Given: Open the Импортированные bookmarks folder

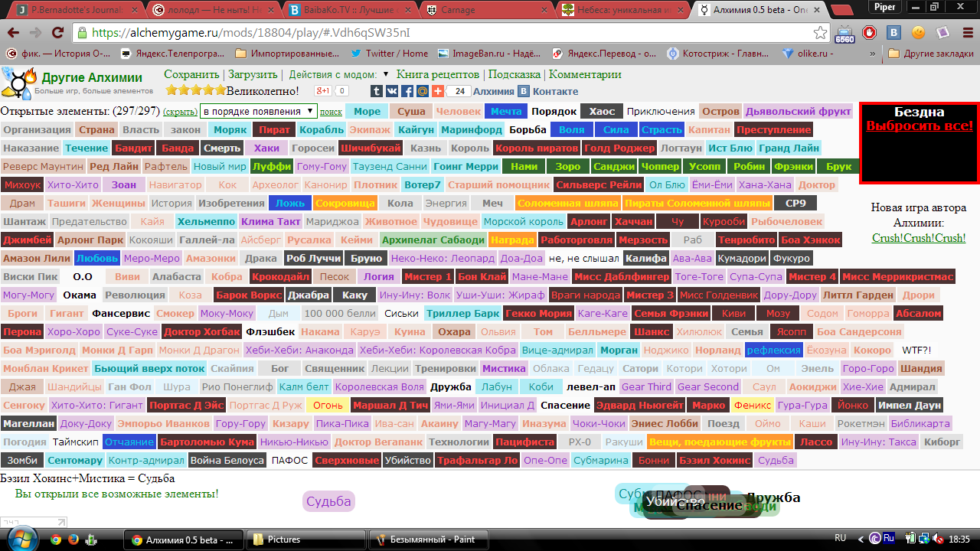Looking at the screenshot, I should 287,54.
